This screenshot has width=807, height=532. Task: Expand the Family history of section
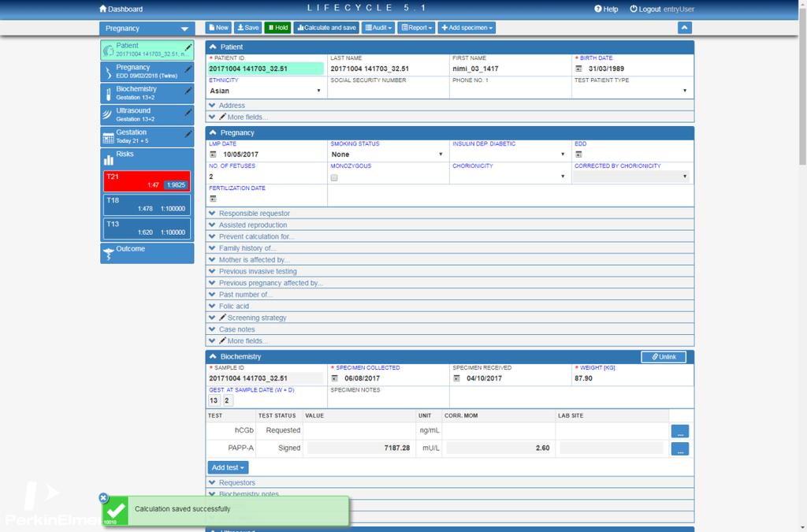click(449, 248)
